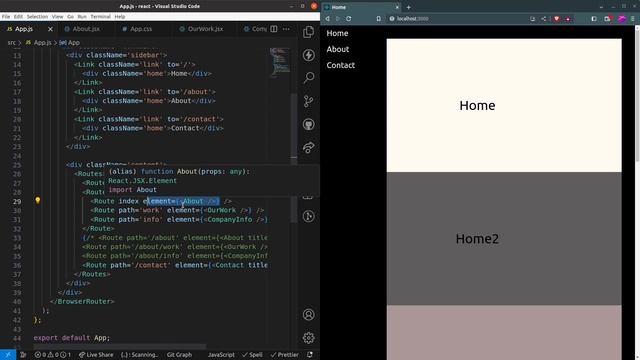Image resolution: width=640 pixels, height=360 pixels.
Task: Change the JavaScript language mode
Action: pos(221,355)
